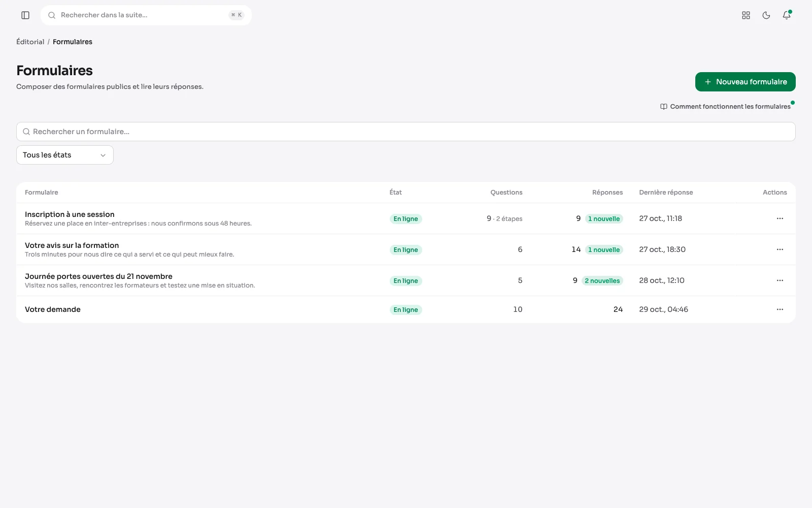This screenshot has width=812, height=508.
Task: Click the Réponses column header
Action: point(607,193)
